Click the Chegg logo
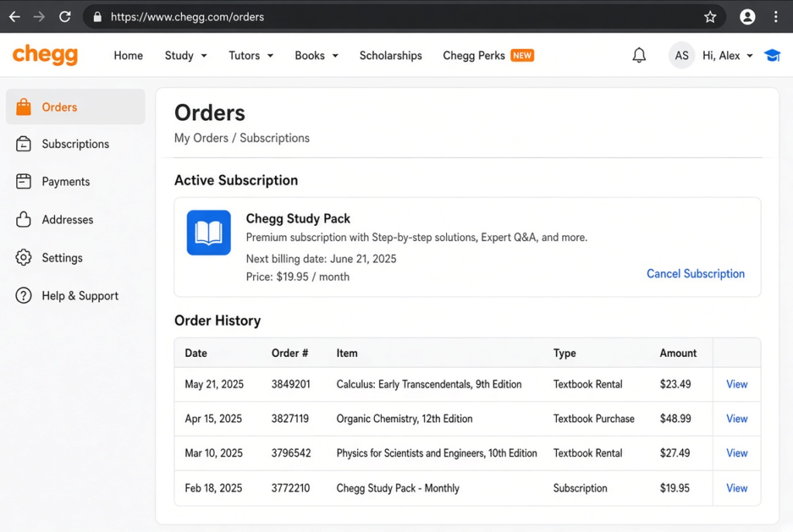 (45, 55)
